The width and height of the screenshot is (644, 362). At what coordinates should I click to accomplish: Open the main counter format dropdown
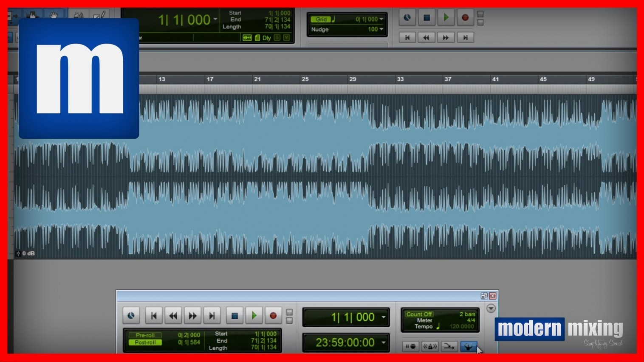pyautogui.click(x=215, y=19)
